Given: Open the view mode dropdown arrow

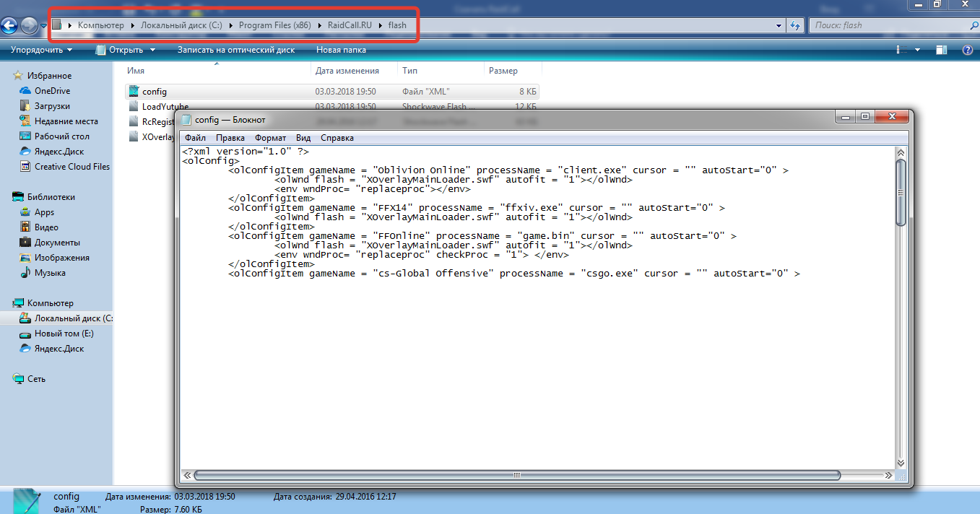Looking at the screenshot, I should point(918,50).
